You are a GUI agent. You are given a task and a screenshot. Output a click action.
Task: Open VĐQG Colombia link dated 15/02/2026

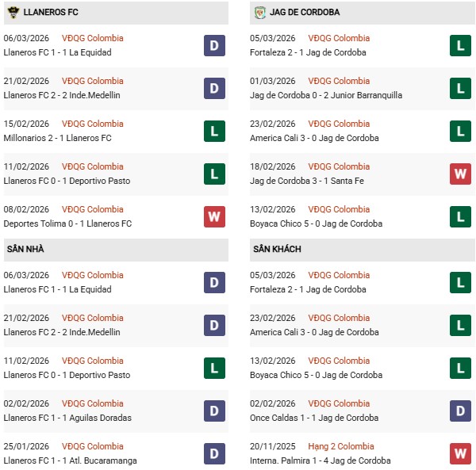[93, 124]
